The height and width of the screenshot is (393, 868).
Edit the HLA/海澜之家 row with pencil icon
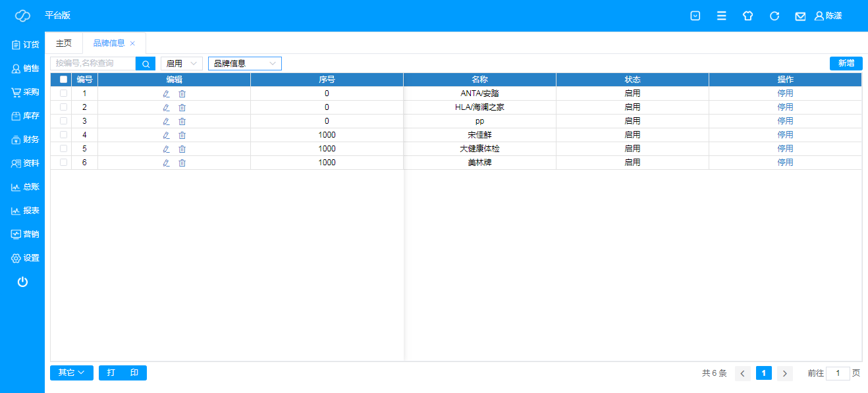[166, 107]
